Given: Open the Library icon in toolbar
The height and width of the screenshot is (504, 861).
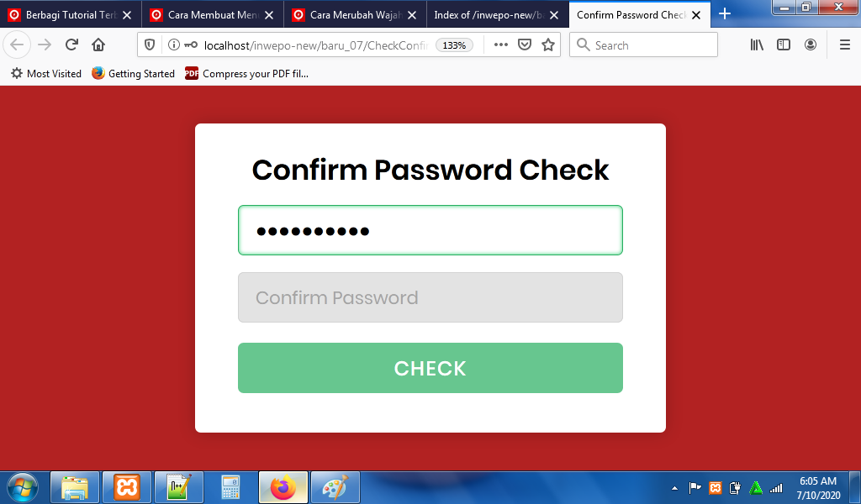Looking at the screenshot, I should 757,45.
